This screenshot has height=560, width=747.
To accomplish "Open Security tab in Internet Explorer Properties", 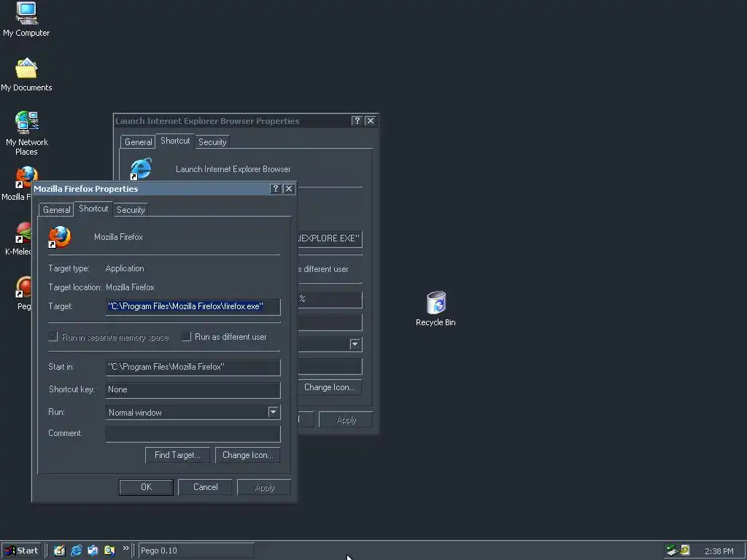I will pos(212,142).
